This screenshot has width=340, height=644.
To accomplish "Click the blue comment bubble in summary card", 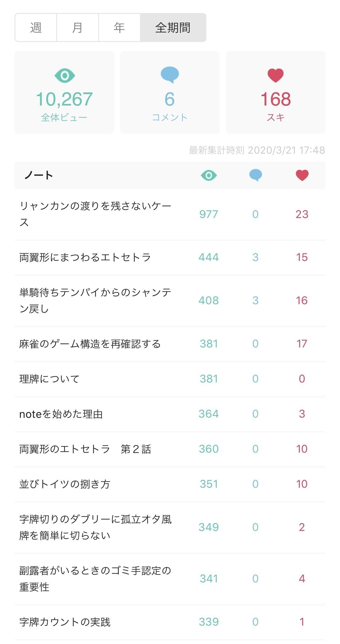I will 170,75.
